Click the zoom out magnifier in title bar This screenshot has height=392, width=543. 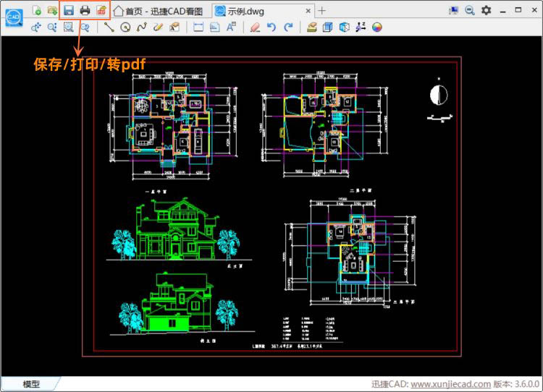point(470,10)
